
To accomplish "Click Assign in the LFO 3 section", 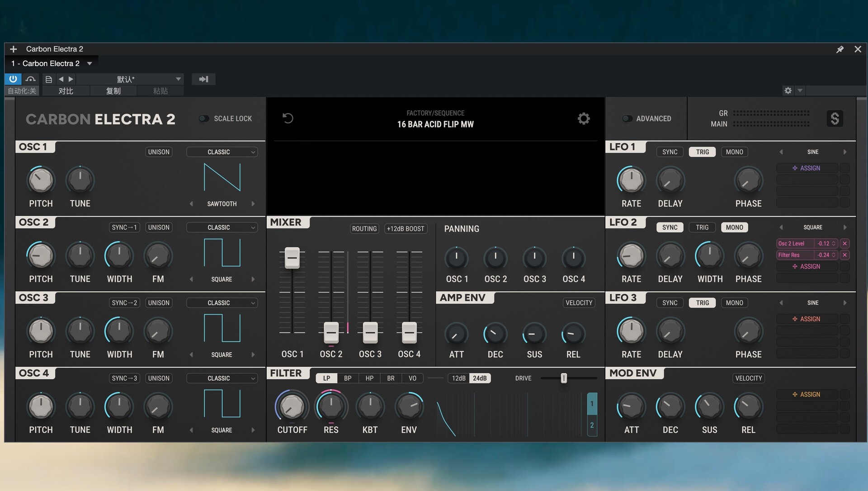I will 807,319.
